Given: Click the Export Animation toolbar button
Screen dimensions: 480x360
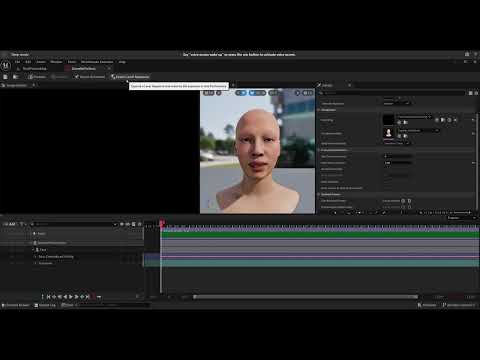Looking at the screenshot, I should click(90, 77).
